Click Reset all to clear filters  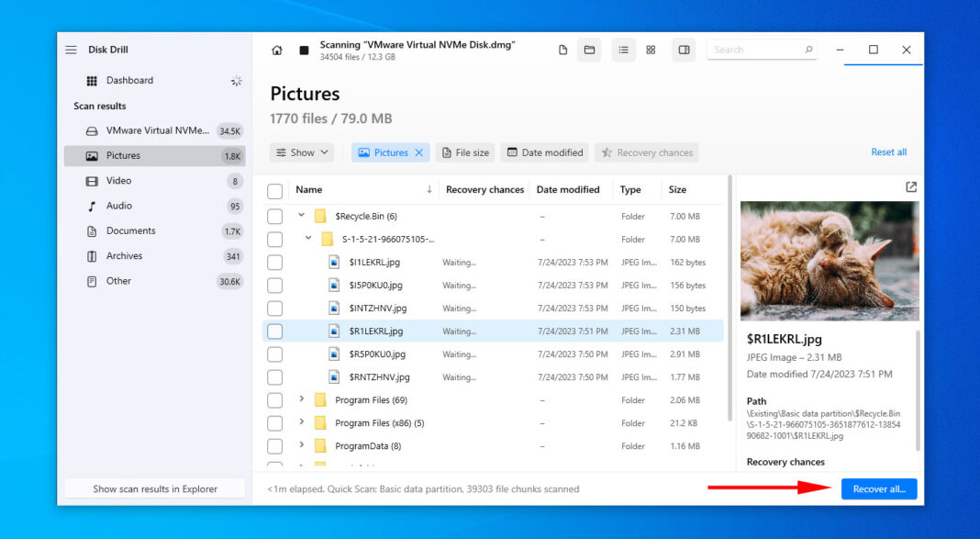(888, 152)
